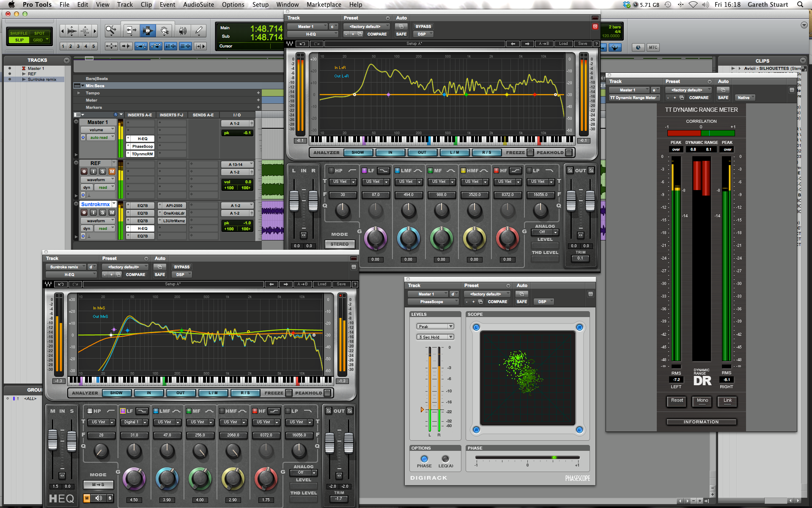Click the Master 1 fader track icon in Tracks list
812x508 pixels.
(x=24, y=69)
